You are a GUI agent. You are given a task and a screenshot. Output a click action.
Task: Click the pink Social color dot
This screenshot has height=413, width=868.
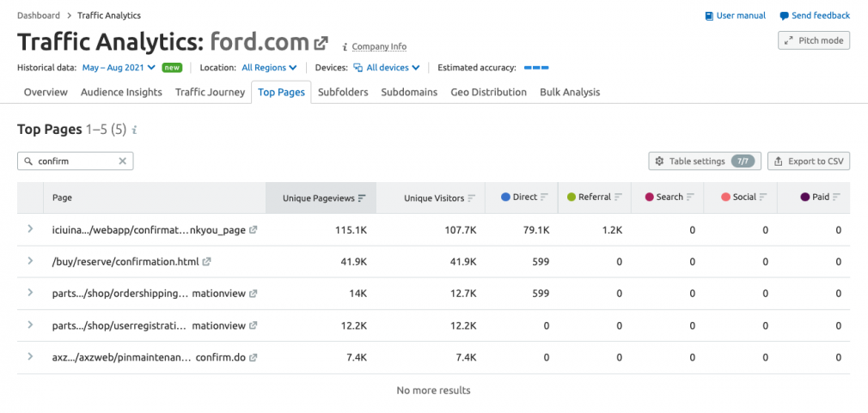tap(725, 197)
